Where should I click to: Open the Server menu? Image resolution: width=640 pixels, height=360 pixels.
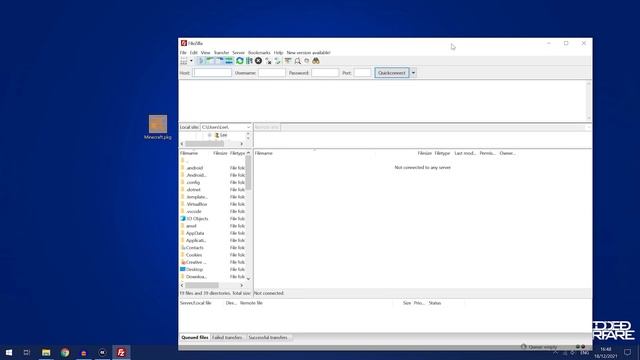238,53
